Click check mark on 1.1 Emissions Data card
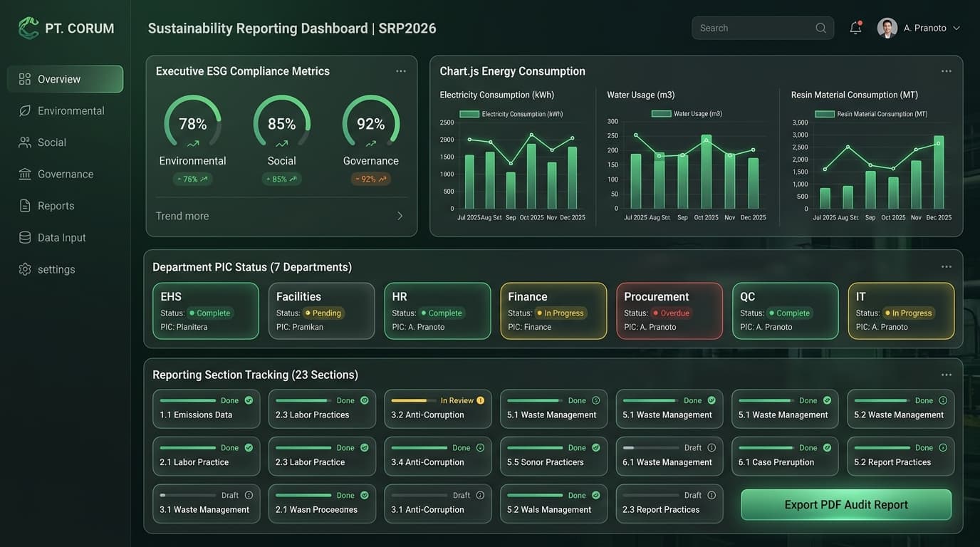 249,400
